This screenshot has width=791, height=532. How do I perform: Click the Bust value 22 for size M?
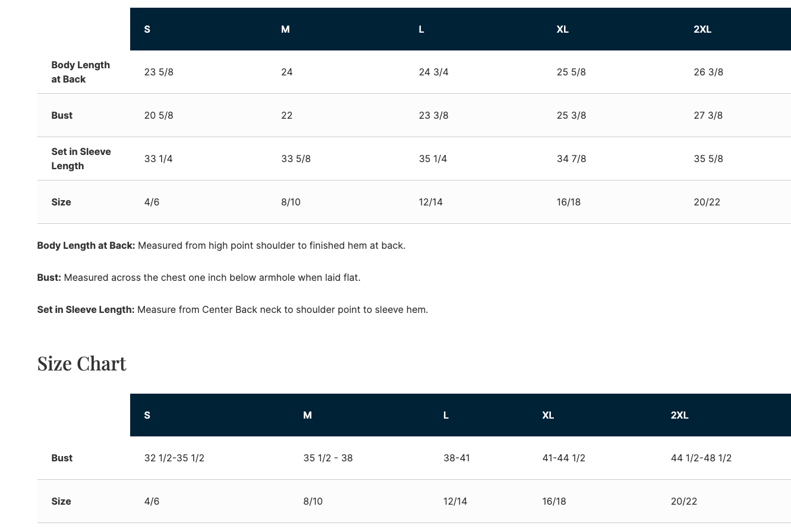[x=287, y=115]
